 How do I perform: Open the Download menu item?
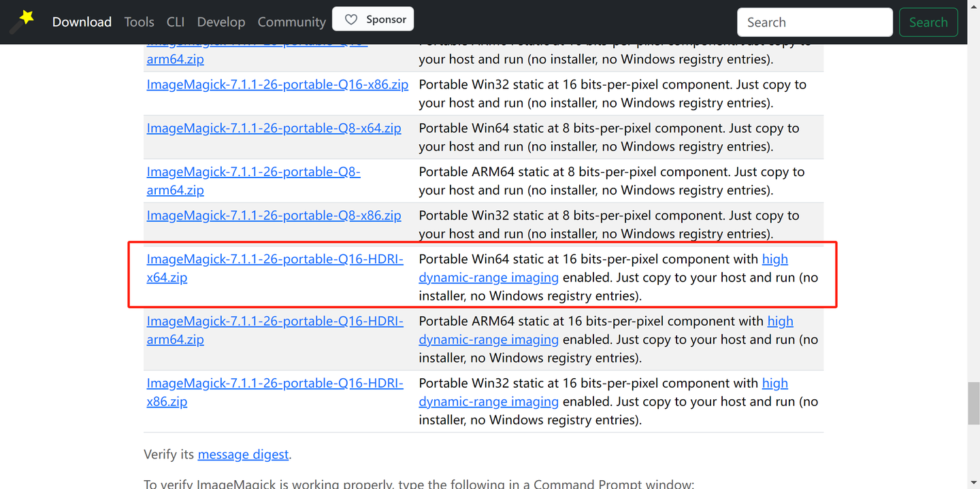(x=82, y=22)
